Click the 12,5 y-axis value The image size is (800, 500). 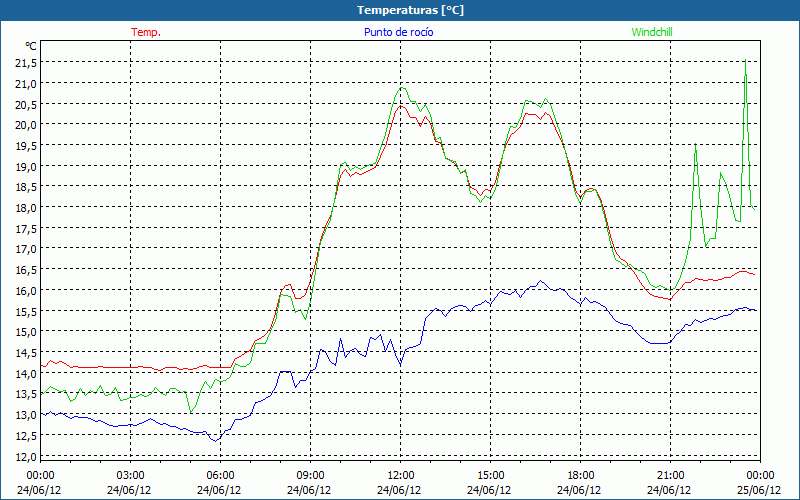tap(27, 435)
